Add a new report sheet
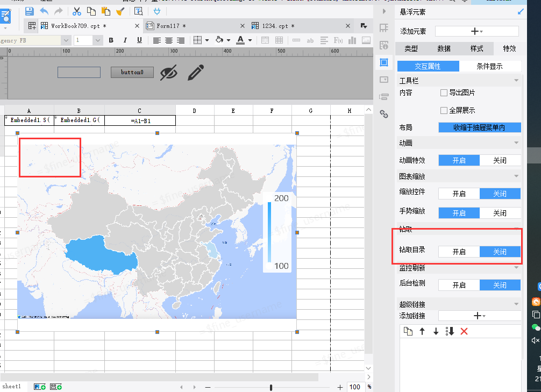The image size is (541, 392). coord(40,387)
